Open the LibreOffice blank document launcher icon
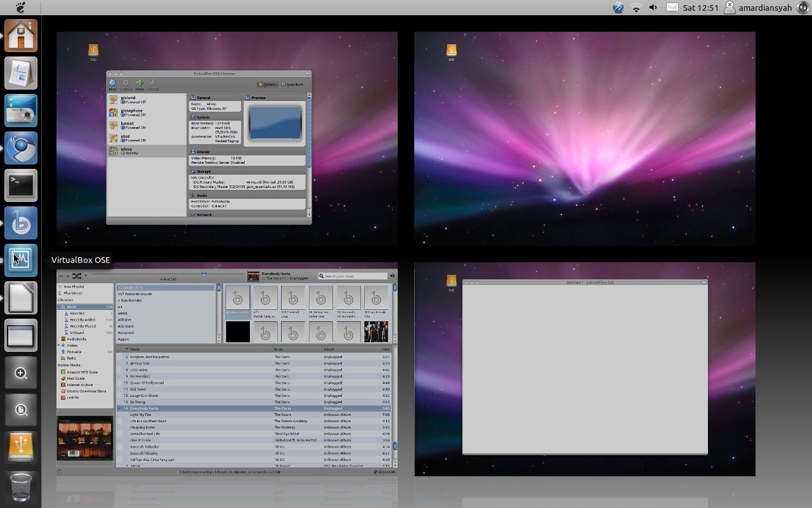 click(x=21, y=298)
